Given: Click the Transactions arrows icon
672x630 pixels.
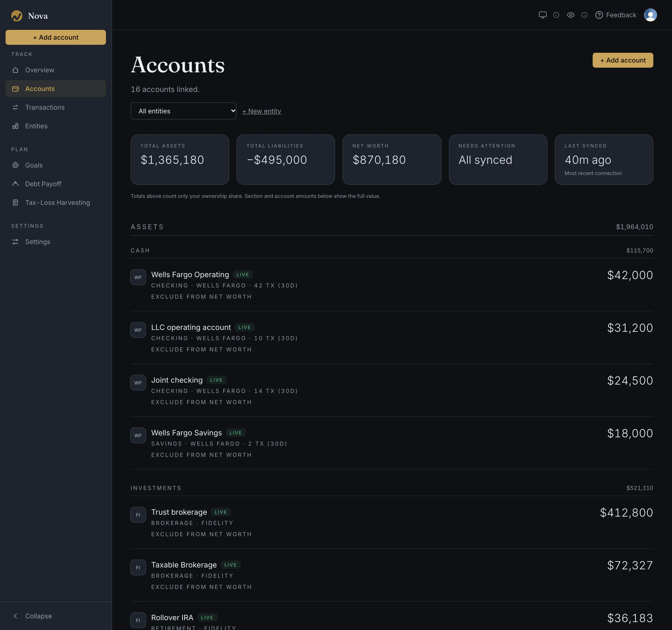Looking at the screenshot, I should click(16, 107).
